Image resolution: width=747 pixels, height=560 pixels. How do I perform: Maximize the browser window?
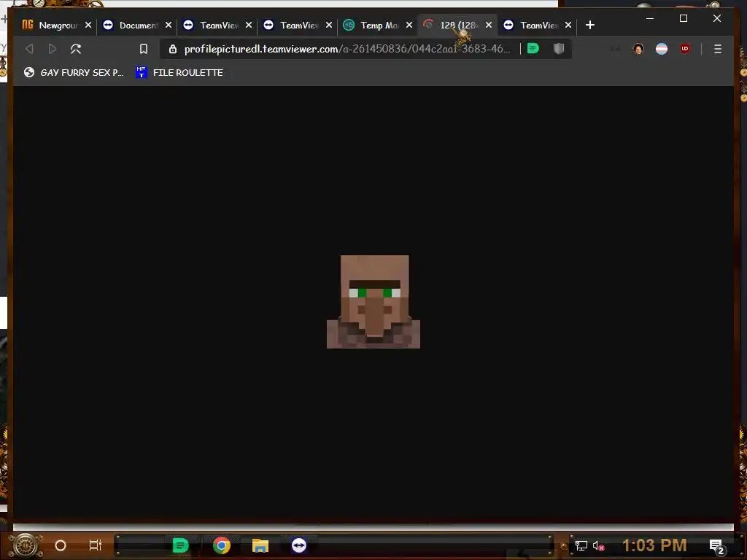pyautogui.click(x=683, y=18)
